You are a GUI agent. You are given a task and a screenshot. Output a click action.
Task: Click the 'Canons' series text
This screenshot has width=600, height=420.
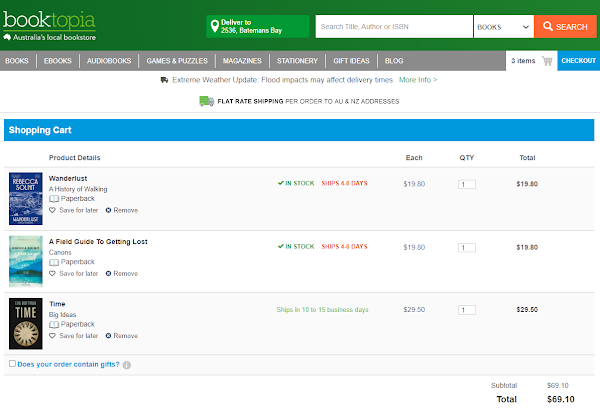pyautogui.click(x=60, y=252)
